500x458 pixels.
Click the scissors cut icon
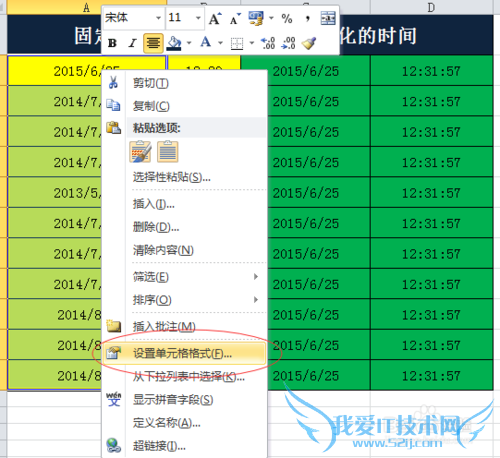[113, 82]
